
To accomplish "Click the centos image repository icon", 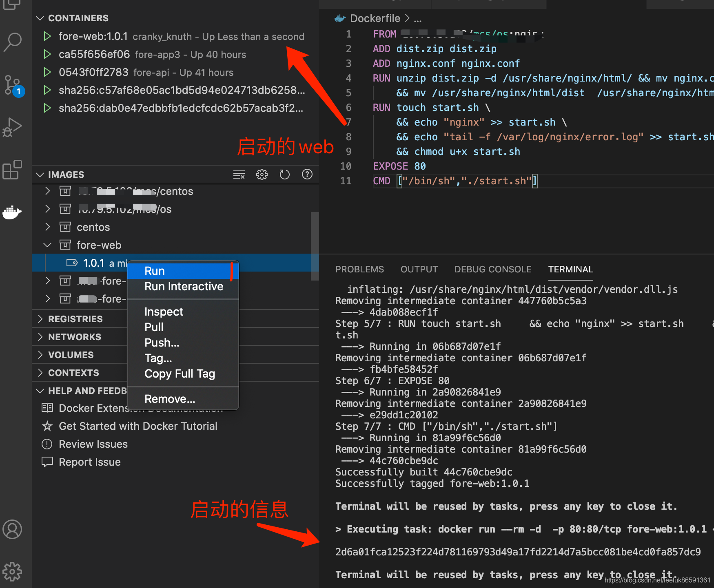I will [x=65, y=227].
